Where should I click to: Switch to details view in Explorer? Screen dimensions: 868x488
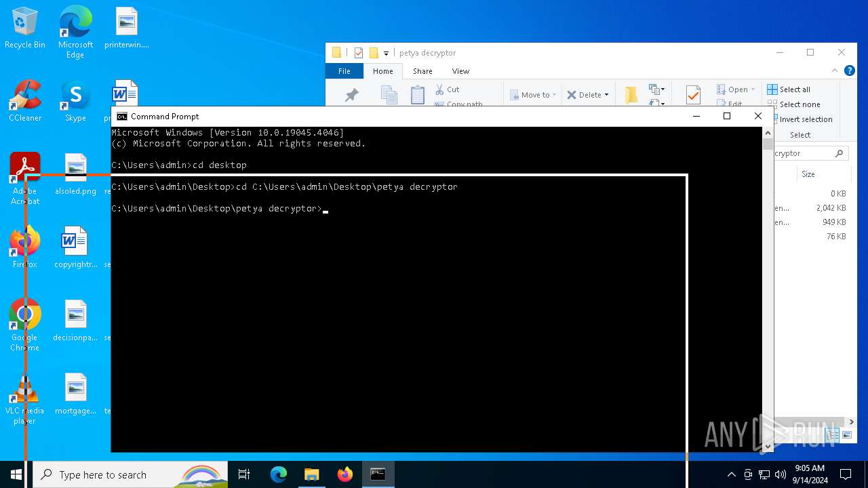tap(833, 434)
